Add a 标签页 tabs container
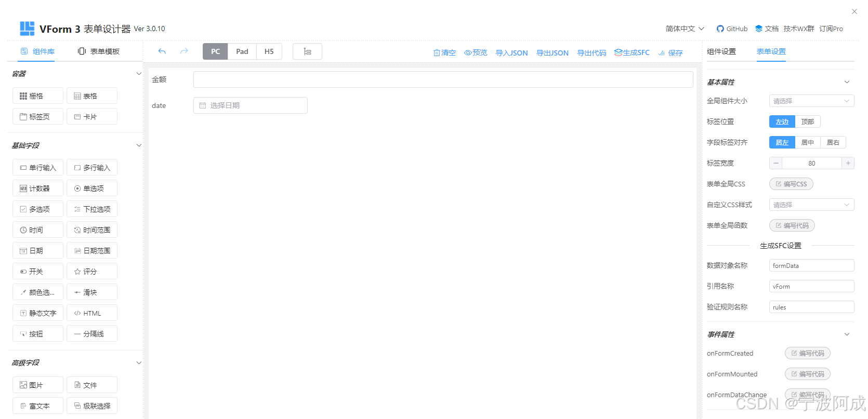Viewport: 868px width, 419px height. pyautogui.click(x=38, y=116)
